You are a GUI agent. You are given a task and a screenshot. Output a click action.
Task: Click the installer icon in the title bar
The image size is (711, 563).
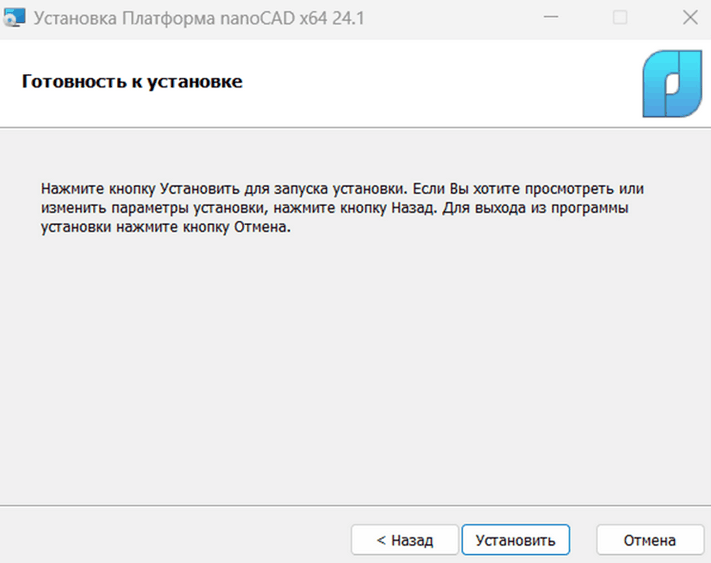14,17
